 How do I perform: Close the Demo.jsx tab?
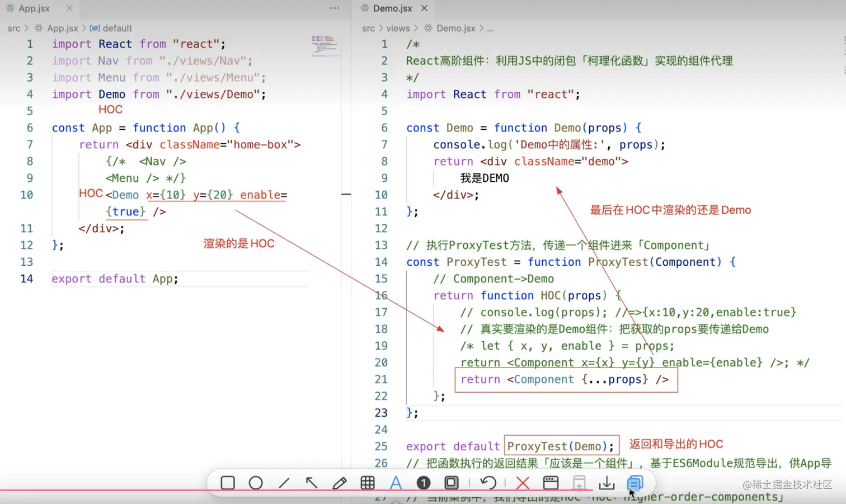(424, 8)
